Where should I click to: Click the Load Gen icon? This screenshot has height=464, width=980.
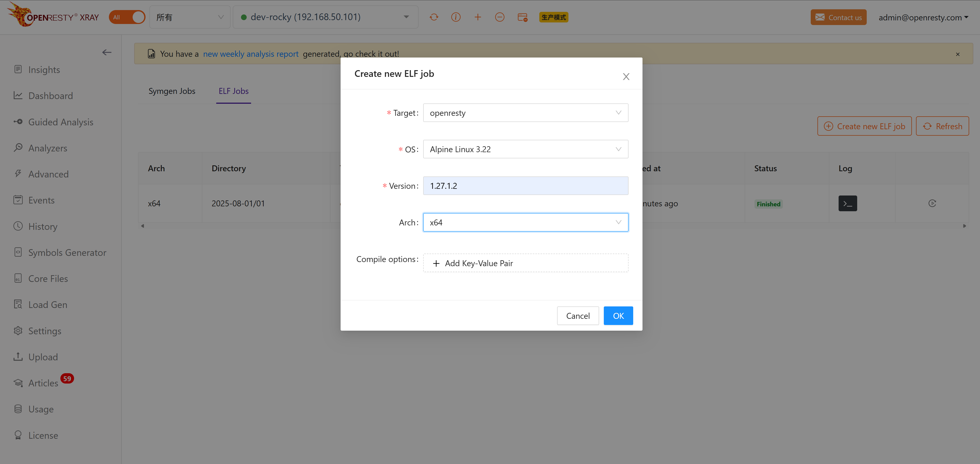coord(18,304)
